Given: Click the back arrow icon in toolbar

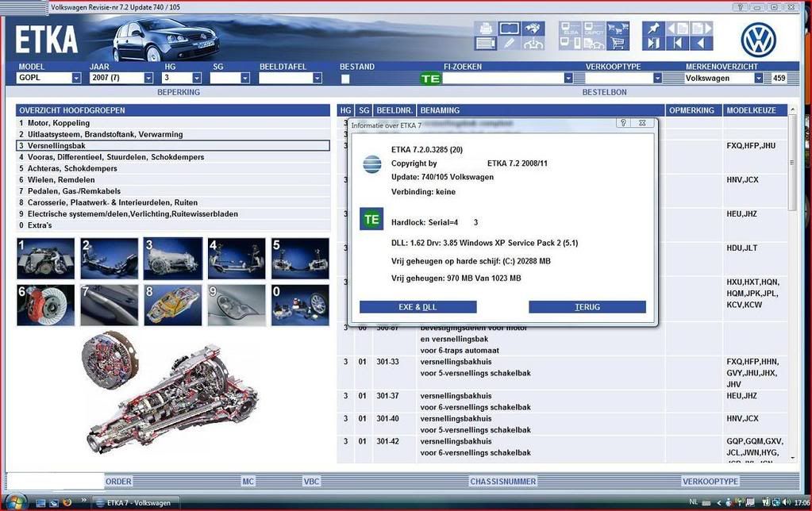Looking at the screenshot, I should (701, 44).
